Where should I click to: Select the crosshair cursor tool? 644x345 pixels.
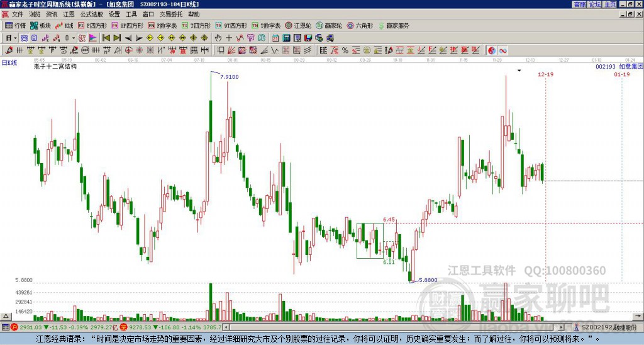point(229,38)
